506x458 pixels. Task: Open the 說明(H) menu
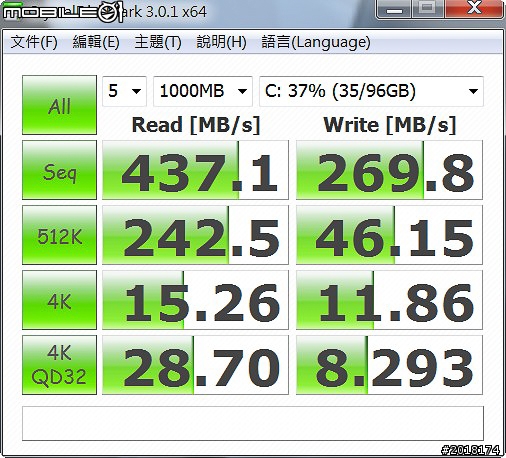coord(221,42)
